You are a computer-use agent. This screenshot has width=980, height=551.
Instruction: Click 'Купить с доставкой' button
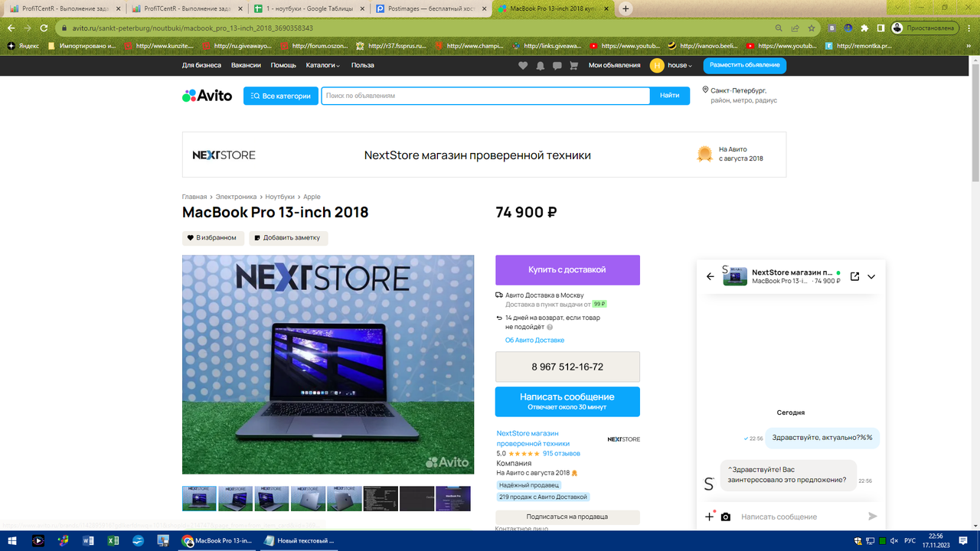(567, 269)
